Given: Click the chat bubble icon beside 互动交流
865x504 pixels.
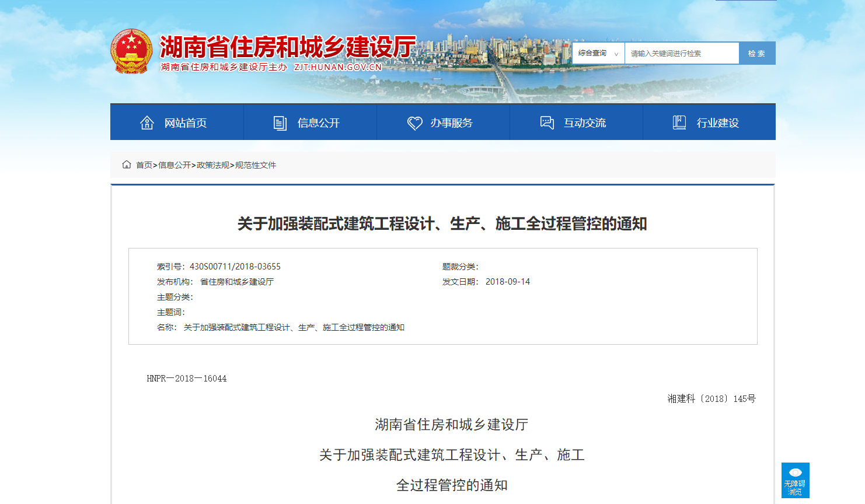Looking at the screenshot, I should point(547,123).
